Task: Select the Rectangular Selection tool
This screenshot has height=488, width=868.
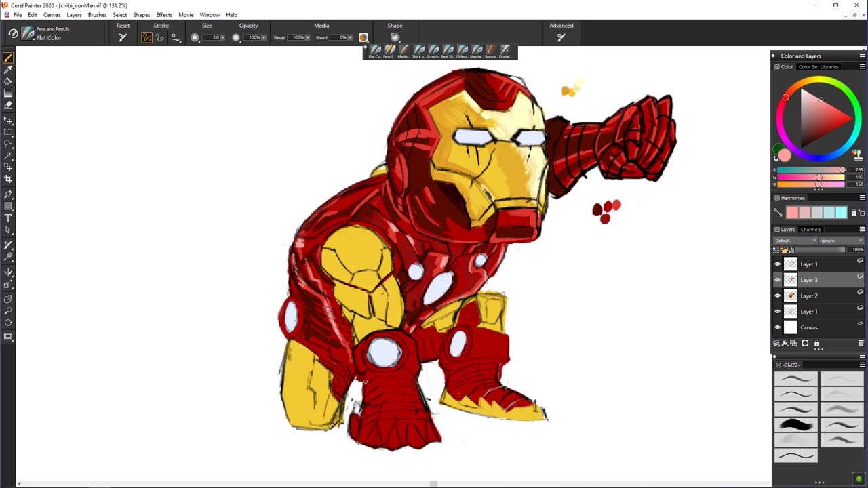Action: point(8,132)
